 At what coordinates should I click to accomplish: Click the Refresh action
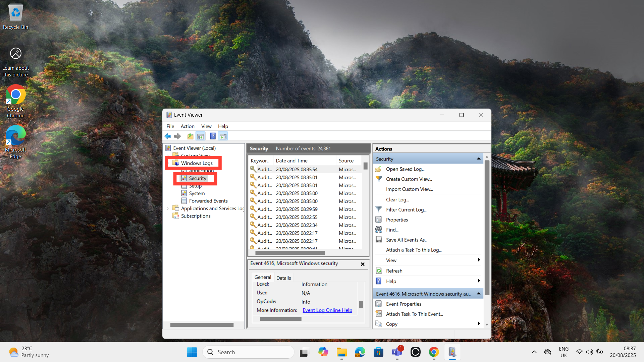[394, 271]
